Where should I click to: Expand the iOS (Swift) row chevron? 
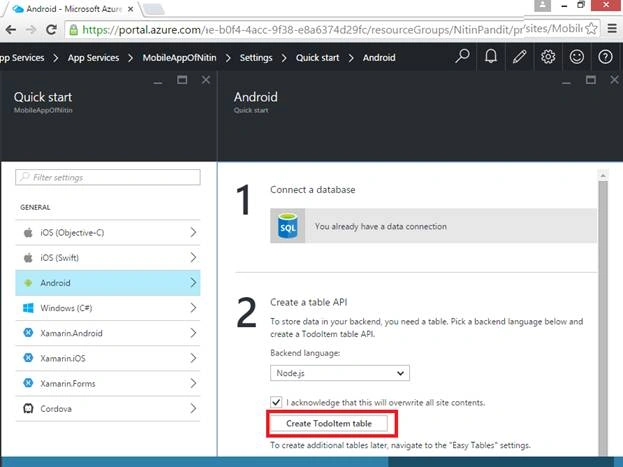pos(193,258)
